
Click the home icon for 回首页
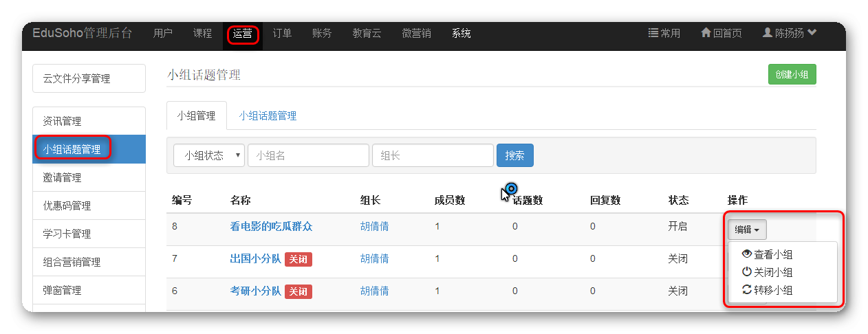click(706, 33)
